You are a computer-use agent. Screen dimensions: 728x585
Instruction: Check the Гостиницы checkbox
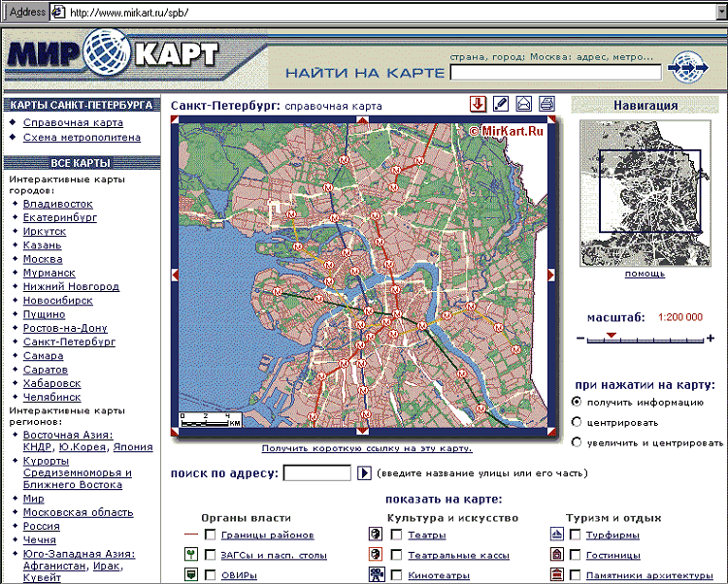[575, 554]
